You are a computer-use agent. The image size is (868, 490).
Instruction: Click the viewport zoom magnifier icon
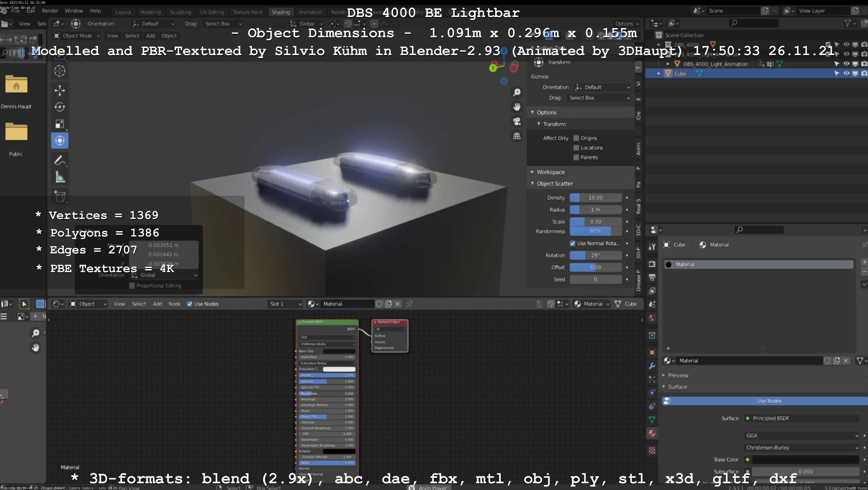[x=516, y=92]
